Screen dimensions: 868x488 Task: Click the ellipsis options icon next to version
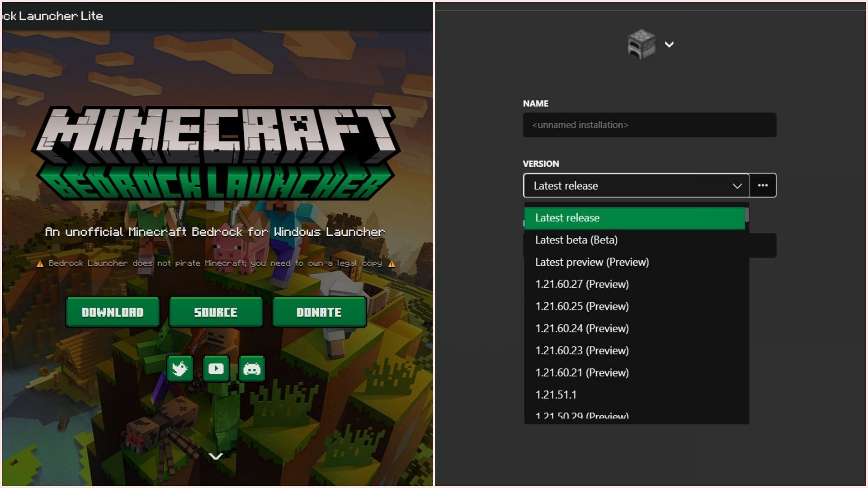click(763, 185)
